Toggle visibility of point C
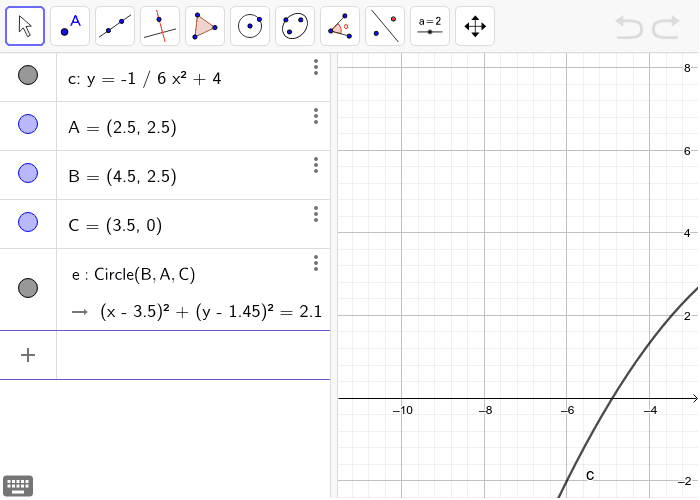The image size is (700, 500). pos(28,222)
